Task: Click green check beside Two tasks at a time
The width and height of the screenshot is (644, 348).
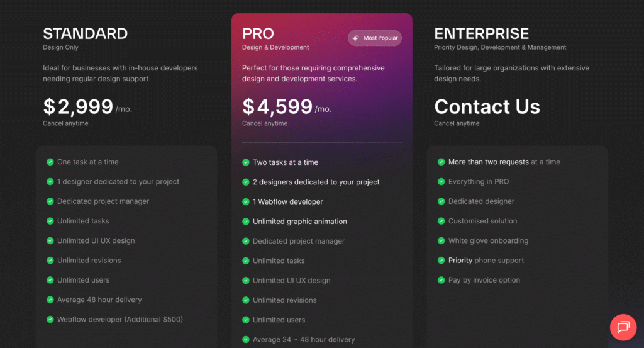Action: coord(246,162)
